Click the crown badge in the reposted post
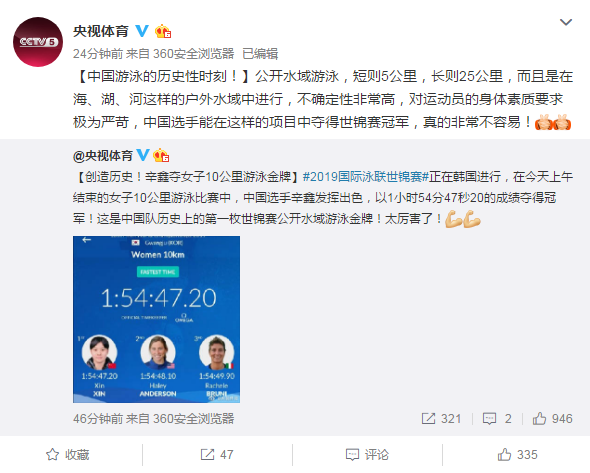 [161, 155]
